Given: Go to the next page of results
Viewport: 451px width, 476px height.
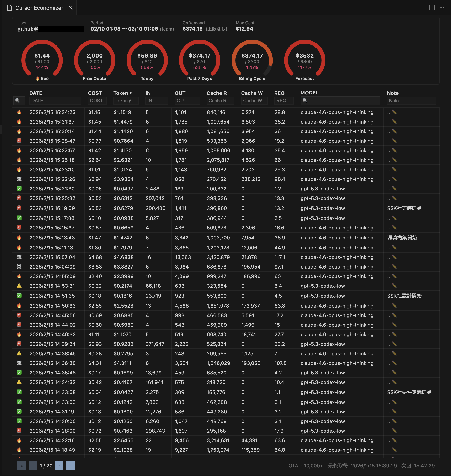Looking at the screenshot, I should pyautogui.click(x=59, y=466).
